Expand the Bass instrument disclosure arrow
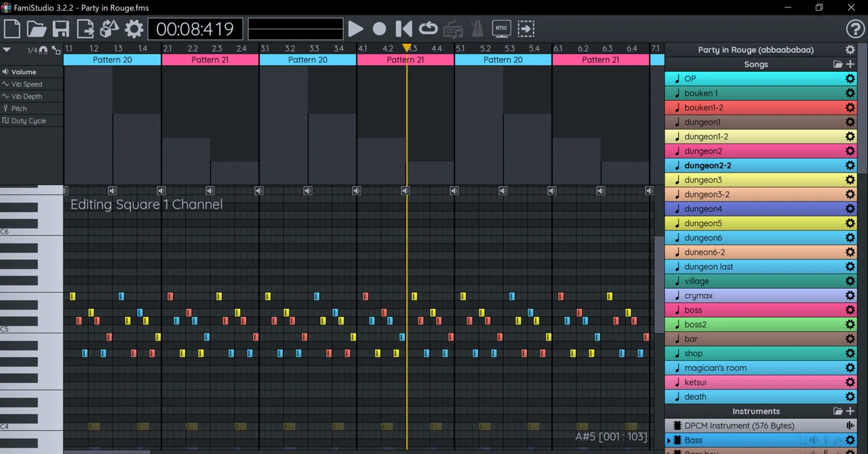The image size is (868, 454). click(x=669, y=440)
